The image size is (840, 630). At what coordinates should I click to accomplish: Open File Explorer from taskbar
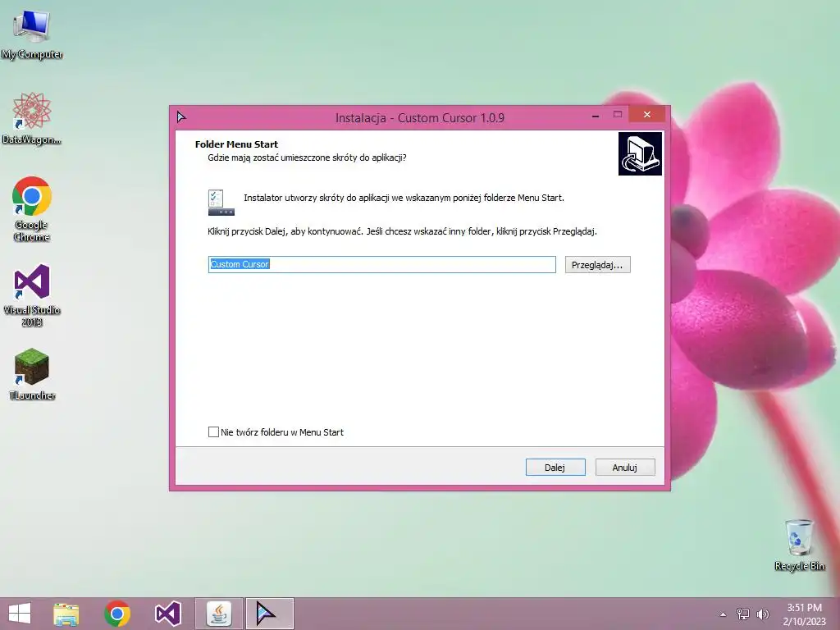66,614
